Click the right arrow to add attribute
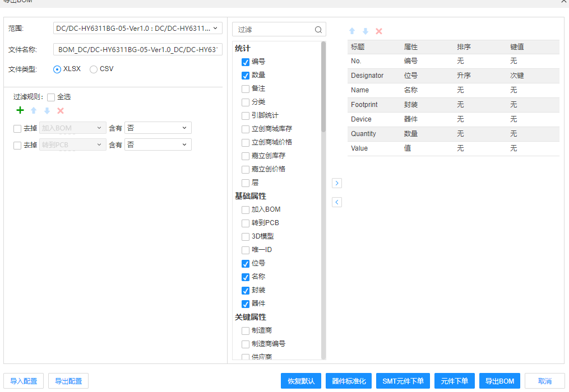The width and height of the screenshot is (569, 392). pos(337,183)
